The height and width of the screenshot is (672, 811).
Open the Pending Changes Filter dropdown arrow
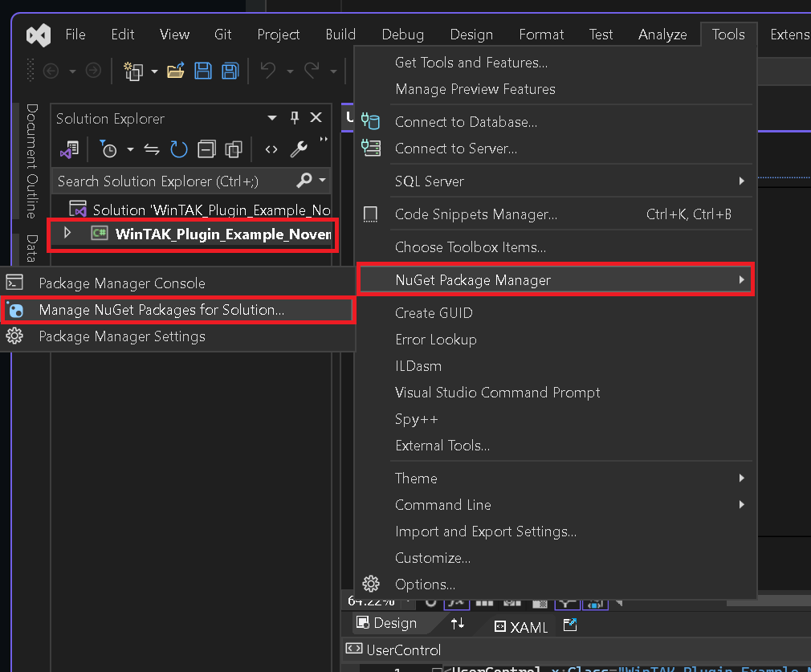(130, 150)
